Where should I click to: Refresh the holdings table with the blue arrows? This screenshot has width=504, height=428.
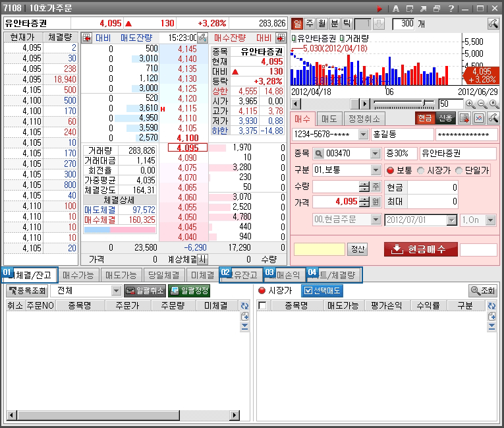pos(491,306)
